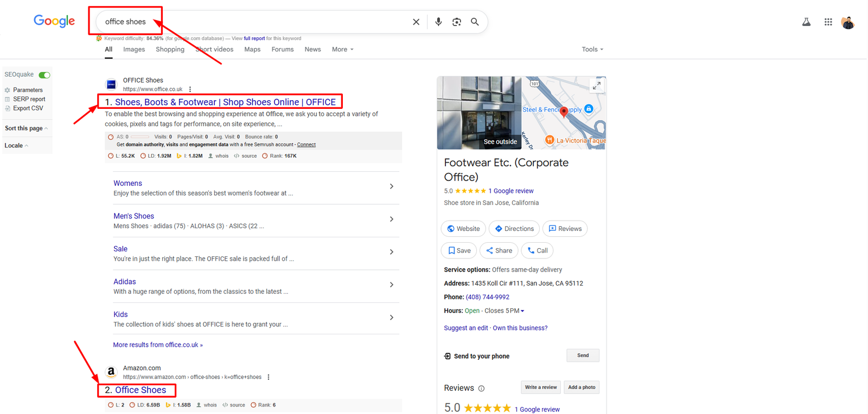Screen dimensions: 868x414
Task: Open the Amazon Office Shoes result
Action: 141,390
